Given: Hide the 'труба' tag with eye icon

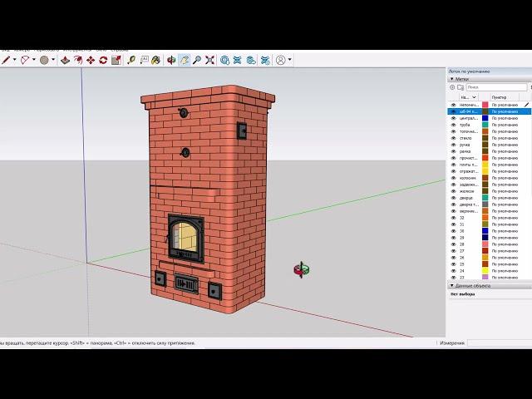Looking at the screenshot, I should (x=453, y=125).
